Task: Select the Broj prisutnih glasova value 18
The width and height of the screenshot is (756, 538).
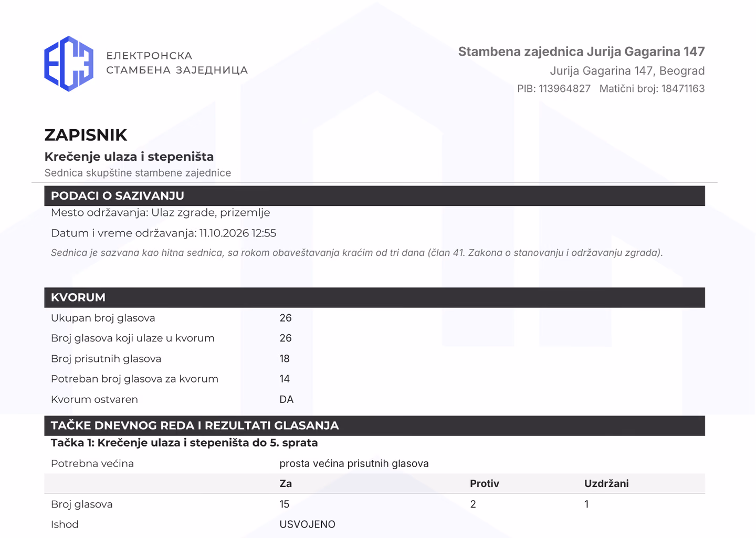Action: point(285,359)
